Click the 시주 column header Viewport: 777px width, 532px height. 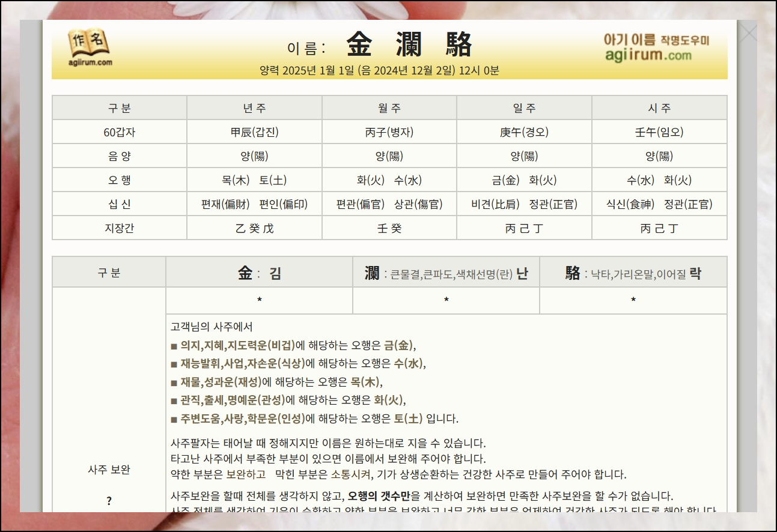pyautogui.click(x=659, y=108)
